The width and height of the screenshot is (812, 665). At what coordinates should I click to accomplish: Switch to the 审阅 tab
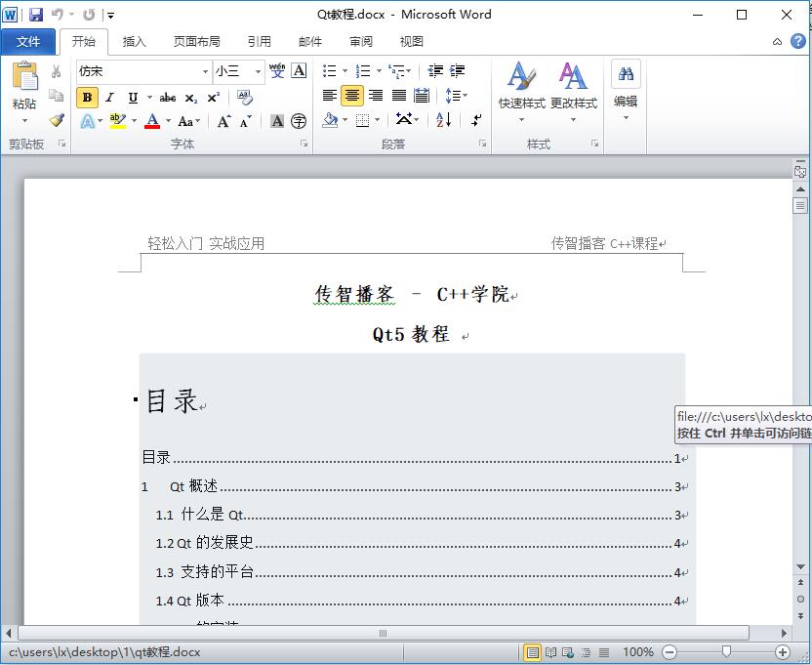361,41
